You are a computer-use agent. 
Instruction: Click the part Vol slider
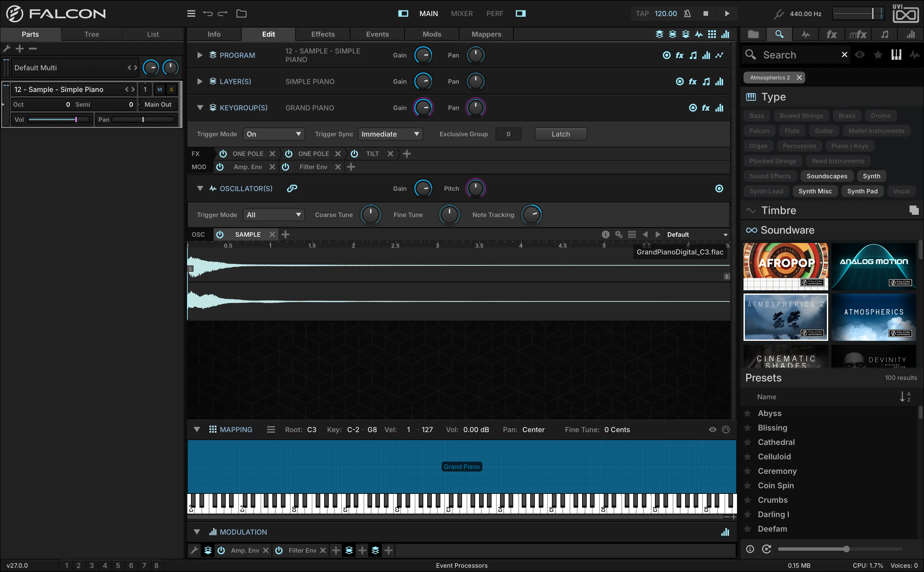point(59,120)
